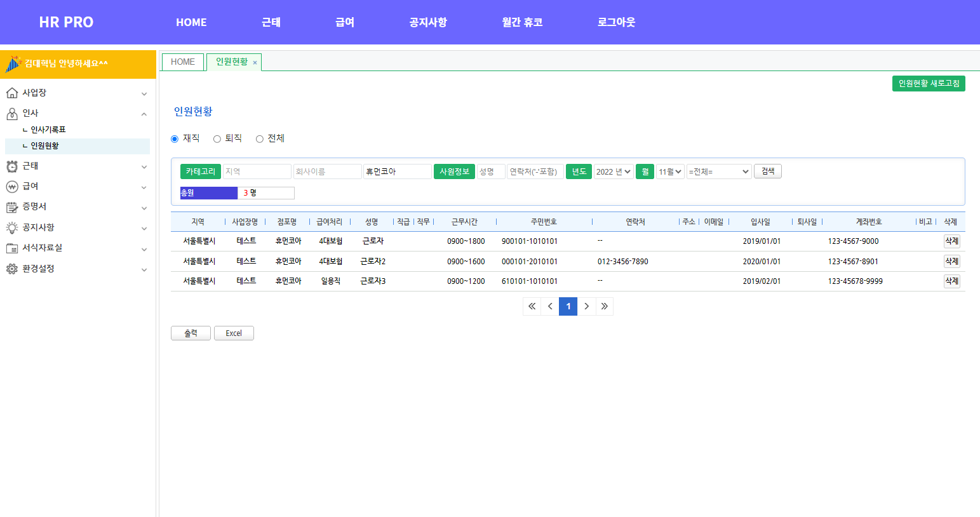This screenshot has height=517, width=980.
Task: Expand the 근태 sidebar chevron
Action: click(144, 167)
